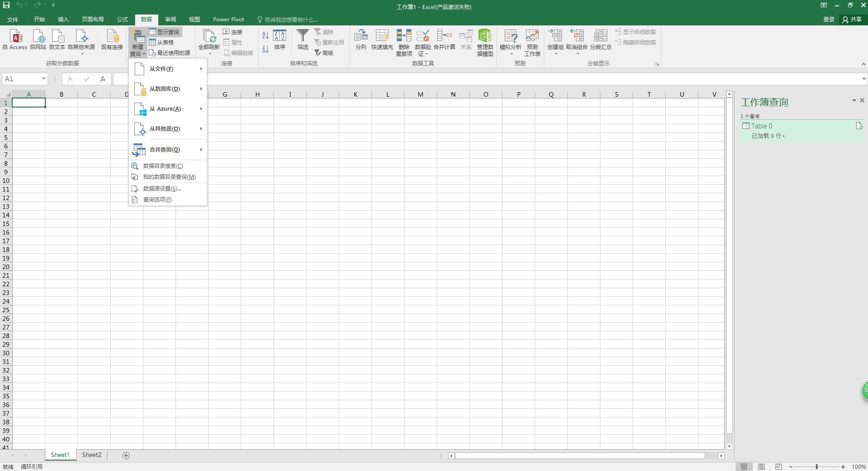Screen dimensions: 868x471
Task: Click the 高级 advanced filter button
Action: coord(324,53)
